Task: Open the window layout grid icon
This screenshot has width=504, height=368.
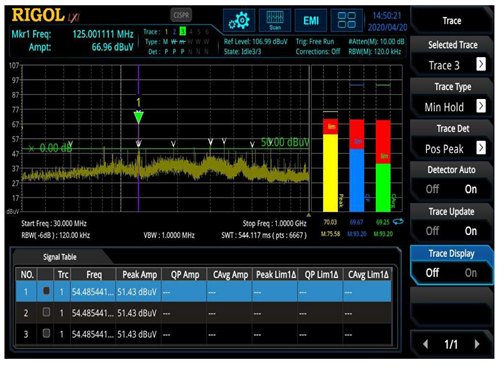Action: 347,21
